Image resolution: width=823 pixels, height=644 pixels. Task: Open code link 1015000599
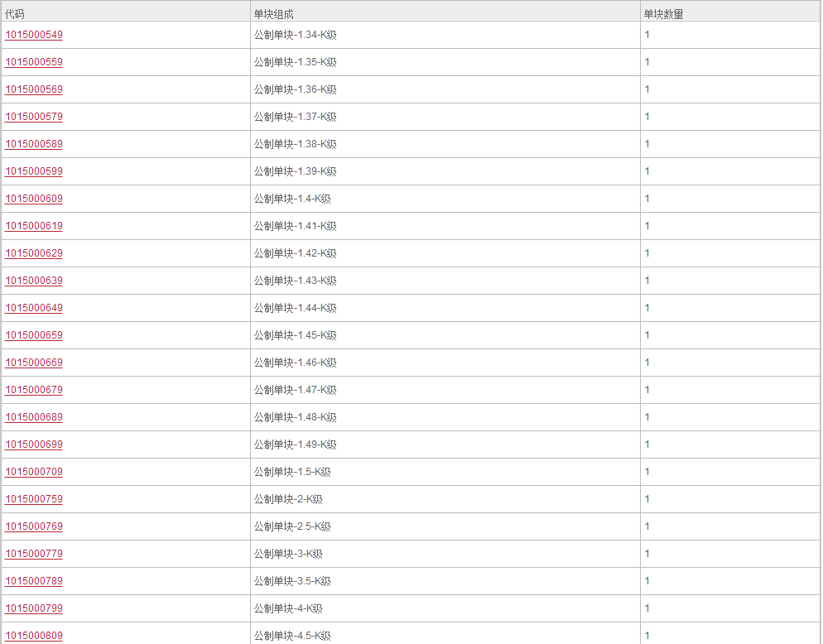[34, 171]
